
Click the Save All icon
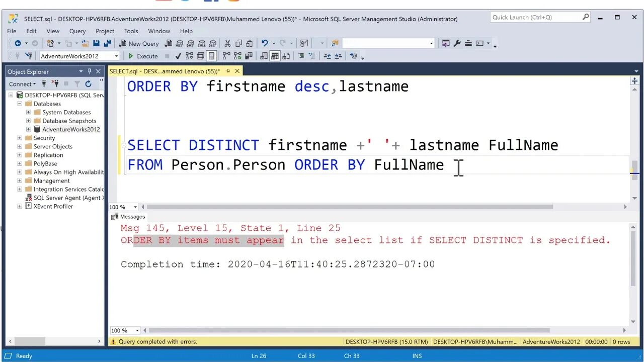click(107, 44)
